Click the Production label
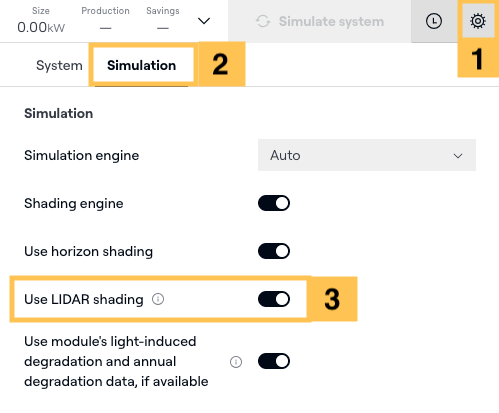 point(105,11)
